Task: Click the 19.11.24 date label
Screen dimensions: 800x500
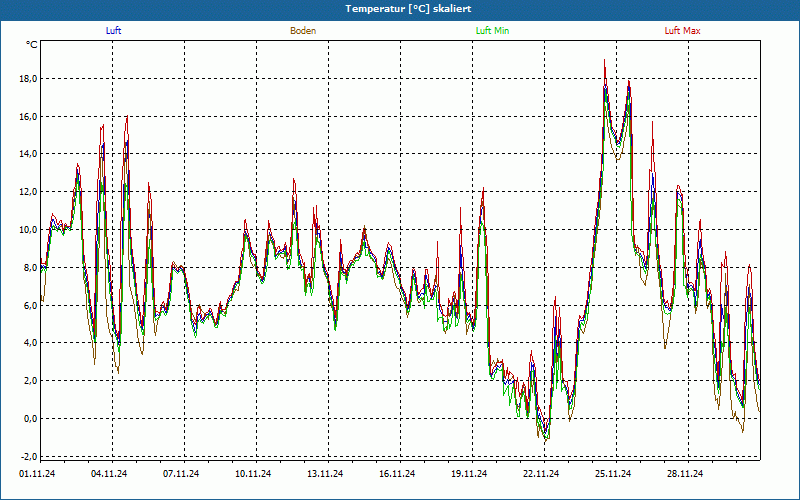Action: [469, 473]
